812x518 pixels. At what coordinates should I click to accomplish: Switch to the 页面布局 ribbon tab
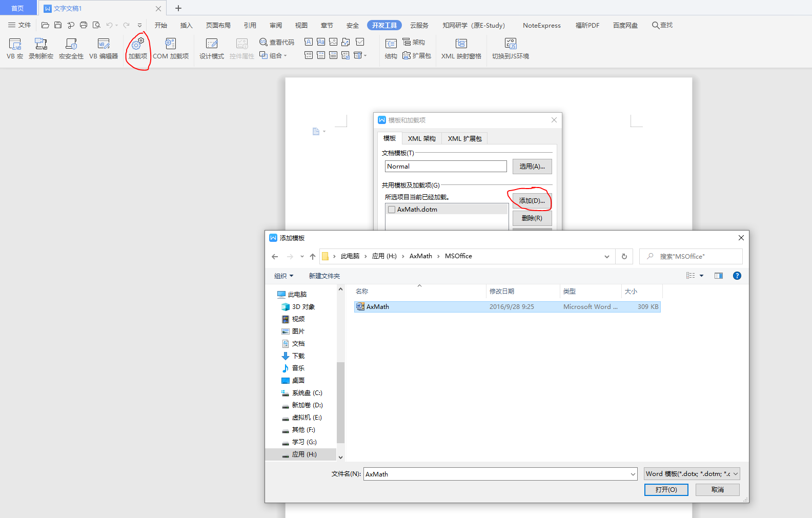[218, 25]
